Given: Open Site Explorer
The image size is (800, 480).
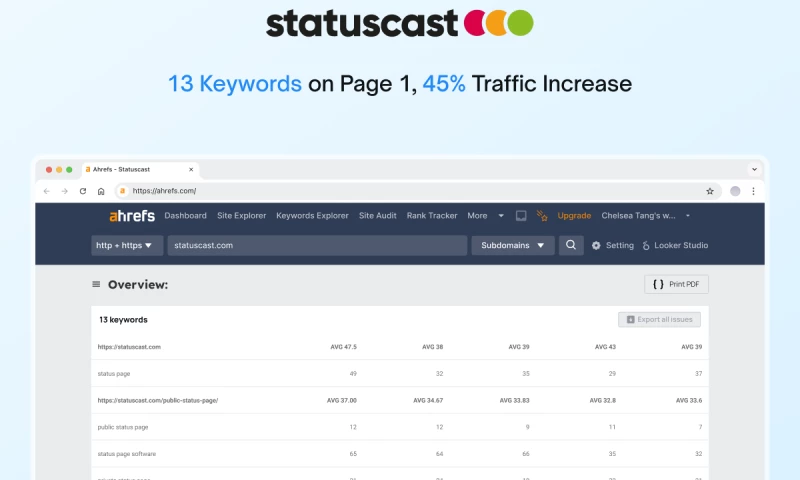Looking at the screenshot, I should click(241, 216).
